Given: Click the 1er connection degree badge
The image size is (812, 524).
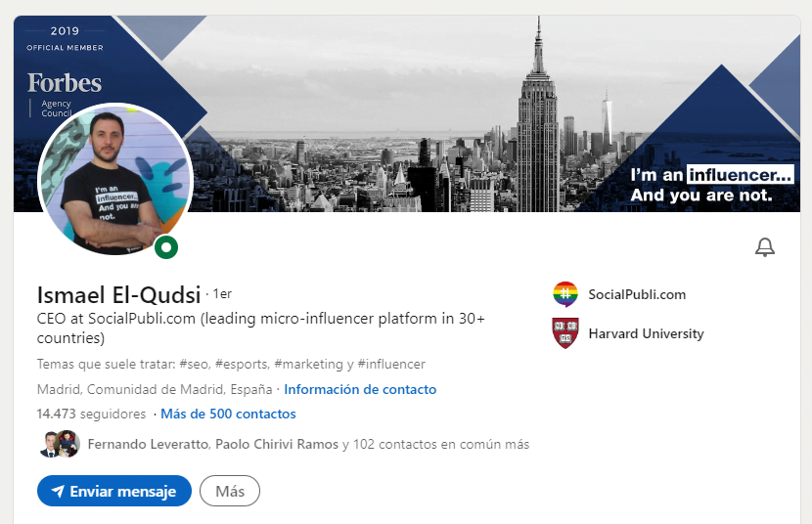Looking at the screenshot, I should (x=222, y=293).
